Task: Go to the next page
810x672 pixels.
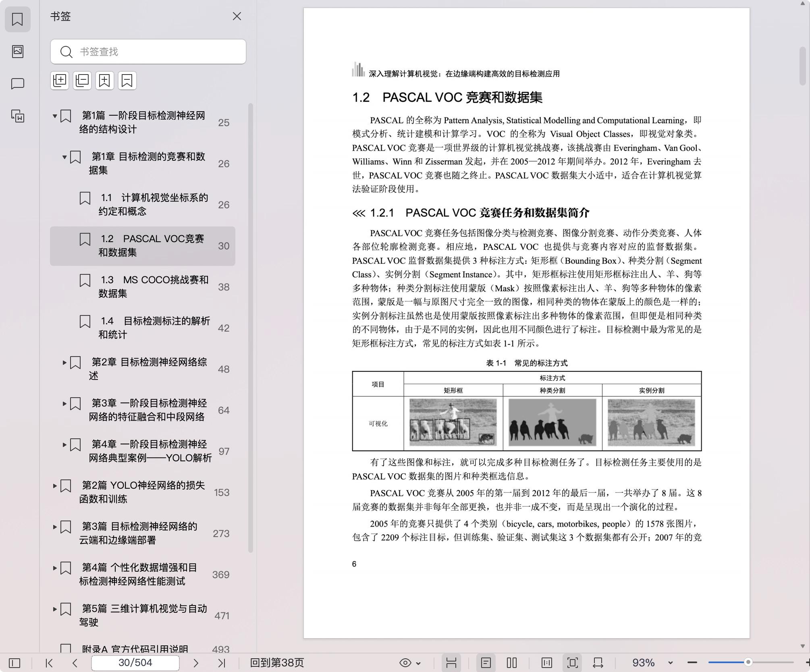Action: (x=196, y=663)
